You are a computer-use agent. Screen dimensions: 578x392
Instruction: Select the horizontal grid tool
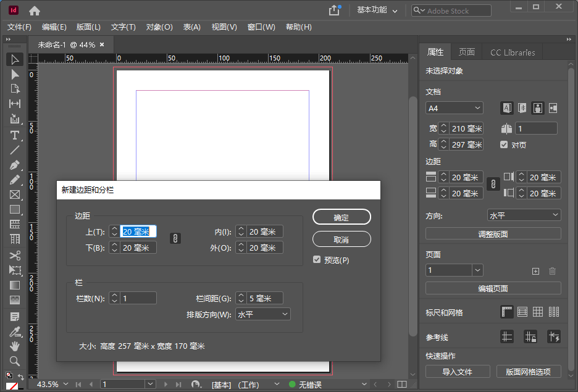pyautogui.click(x=15, y=224)
